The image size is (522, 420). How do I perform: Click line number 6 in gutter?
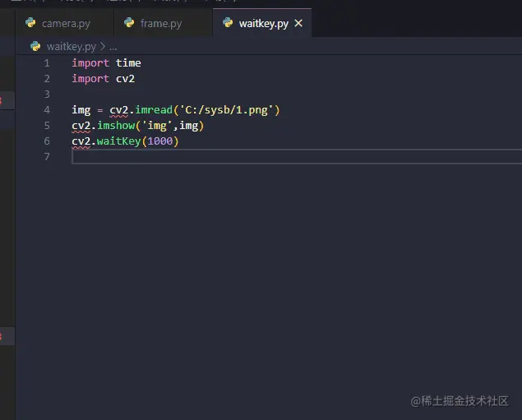pos(47,141)
